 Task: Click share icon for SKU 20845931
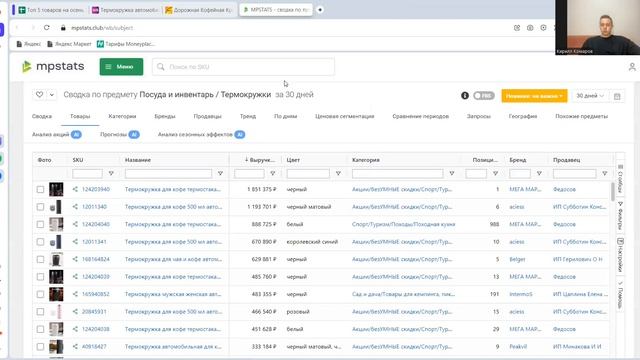(75, 312)
